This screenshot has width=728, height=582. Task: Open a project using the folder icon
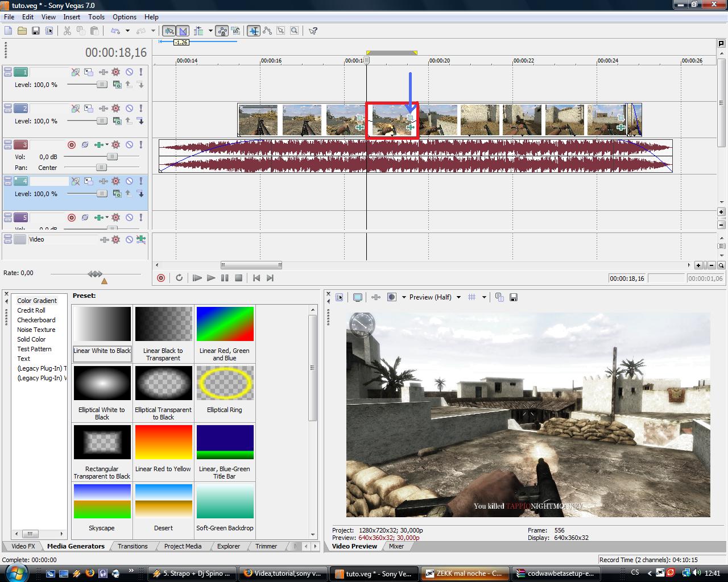point(22,31)
